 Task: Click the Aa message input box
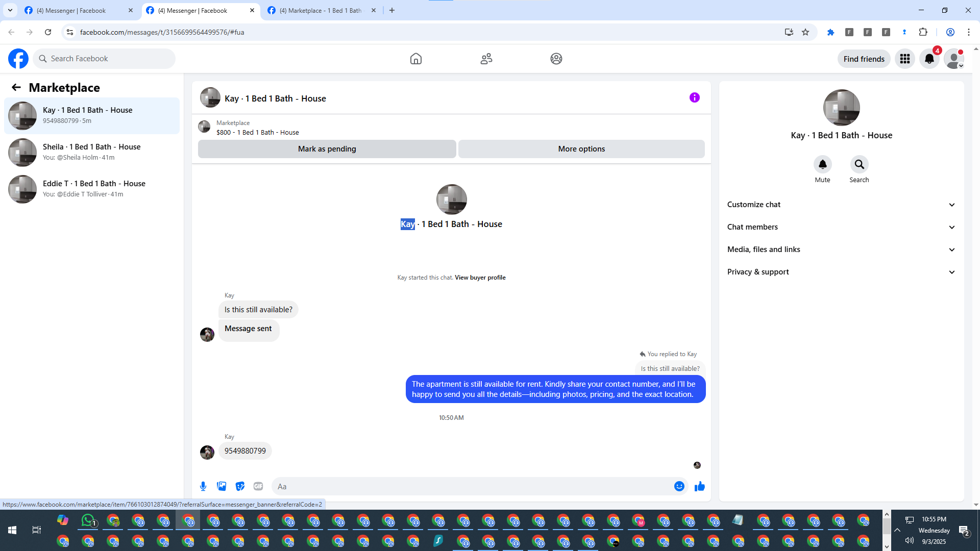tap(473, 486)
